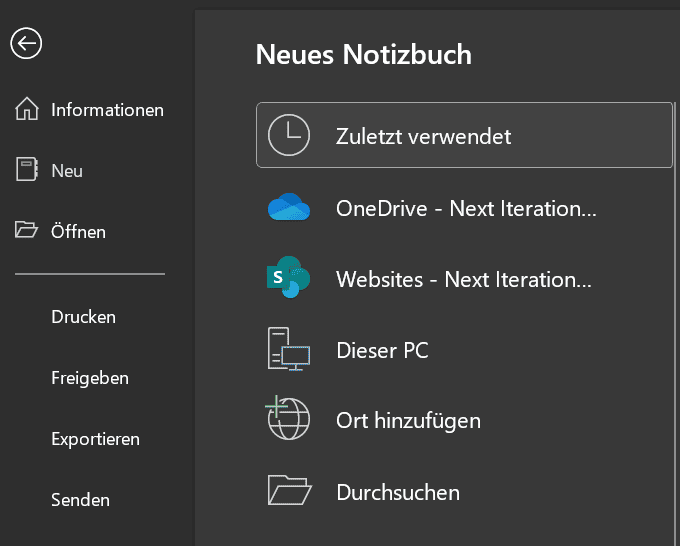This screenshot has width=680, height=546.
Task: Click the SharePoint Websites icon
Action: (x=288, y=277)
